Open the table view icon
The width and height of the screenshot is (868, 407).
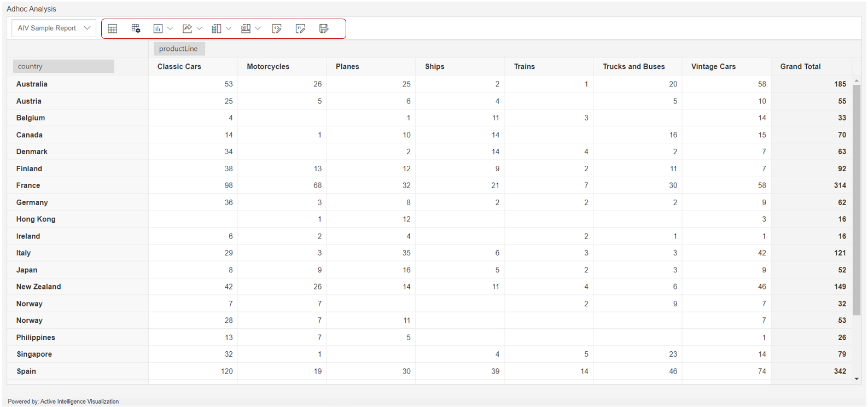point(113,28)
